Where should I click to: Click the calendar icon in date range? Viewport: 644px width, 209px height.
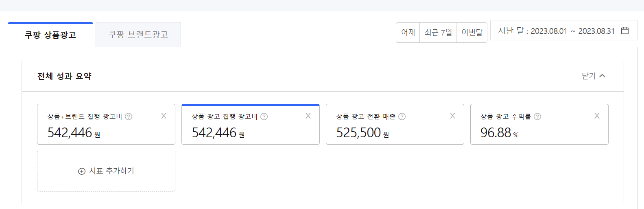coord(625,31)
